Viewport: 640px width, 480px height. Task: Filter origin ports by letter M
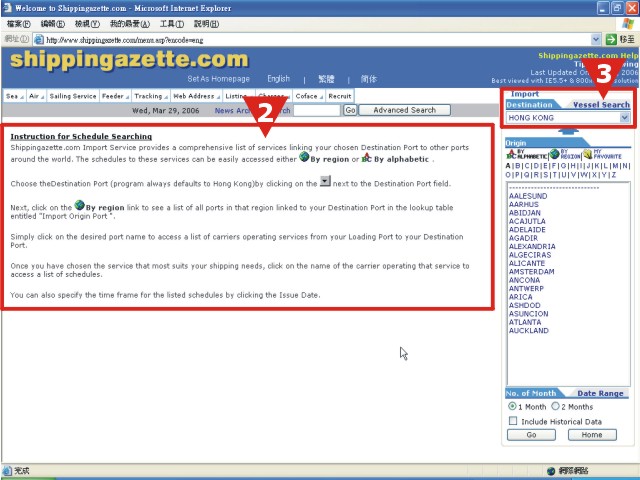[615, 166]
